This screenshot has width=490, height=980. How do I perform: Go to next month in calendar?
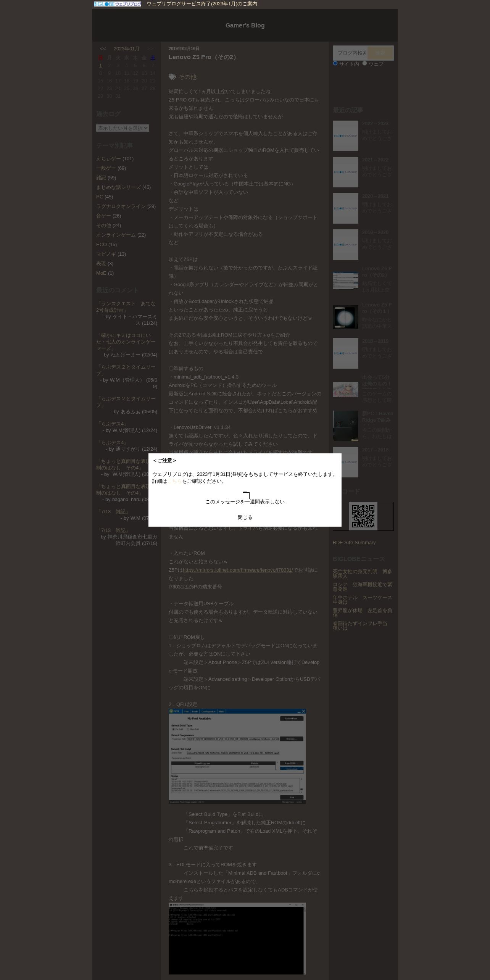coord(150,48)
